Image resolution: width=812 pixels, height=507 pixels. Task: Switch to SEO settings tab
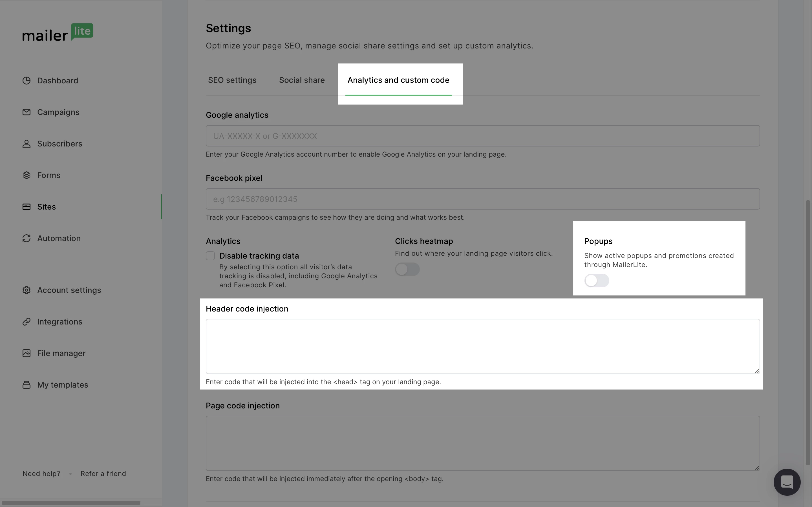click(232, 80)
